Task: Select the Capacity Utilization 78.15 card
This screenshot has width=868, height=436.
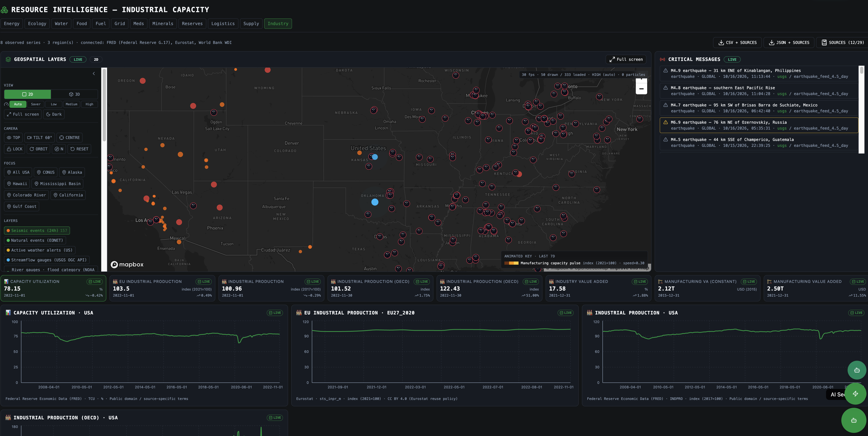Action: tap(53, 288)
